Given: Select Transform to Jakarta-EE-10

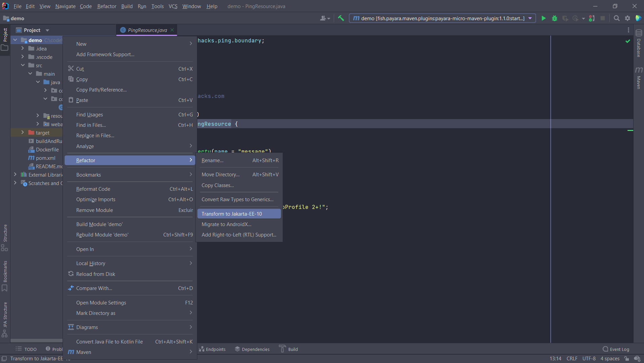Looking at the screenshot, I should click(x=232, y=214).
